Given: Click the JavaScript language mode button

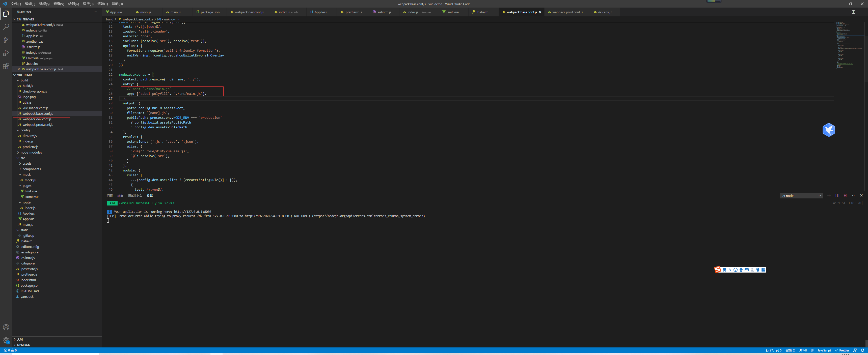Looking at the screenshot, I should 824,350.
